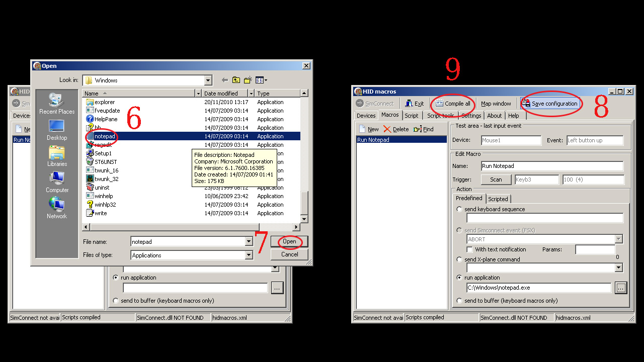Click the Exit toolbar icon in HID macros
The width and height of the screenshot is (644, 362).
pyautogui.click(x=409, y=104)
